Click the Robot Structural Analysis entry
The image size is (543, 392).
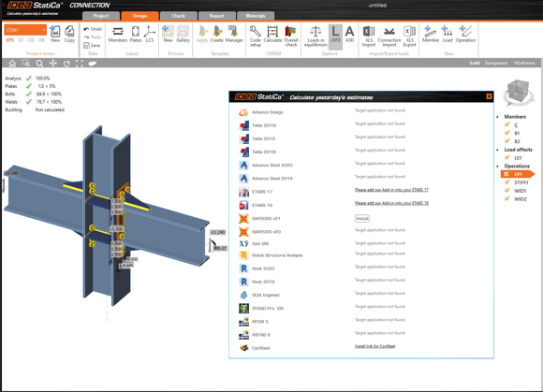tap(277, 255)
